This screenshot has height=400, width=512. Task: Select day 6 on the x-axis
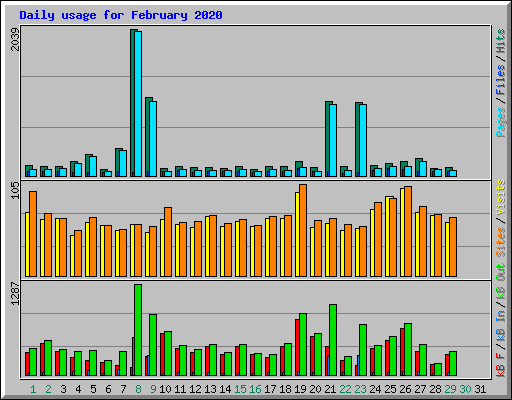(108, 389)
